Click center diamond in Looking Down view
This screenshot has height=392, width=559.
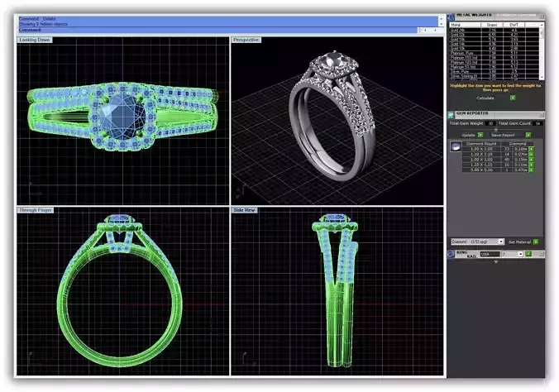click(x=123, y=117)
